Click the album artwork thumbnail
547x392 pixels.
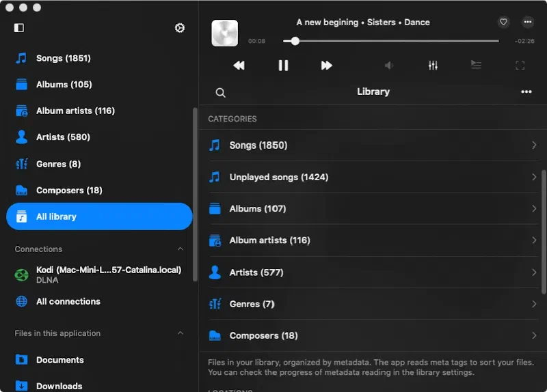coord(224,33)
